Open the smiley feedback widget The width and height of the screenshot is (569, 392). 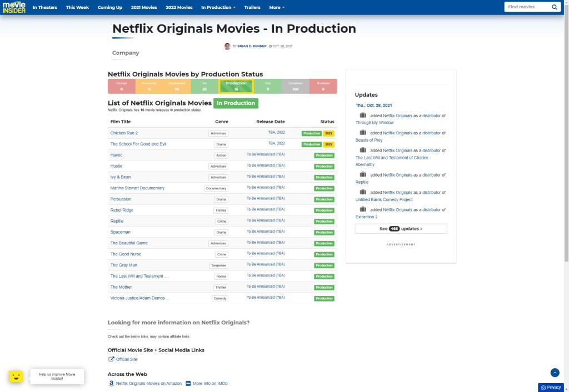[x=16, y=376]
